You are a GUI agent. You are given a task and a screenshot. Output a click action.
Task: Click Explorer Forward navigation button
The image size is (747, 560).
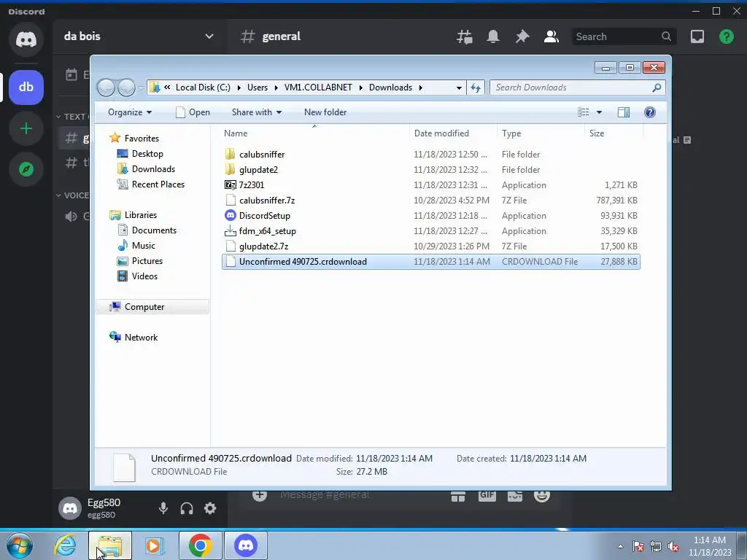[127, 87]
